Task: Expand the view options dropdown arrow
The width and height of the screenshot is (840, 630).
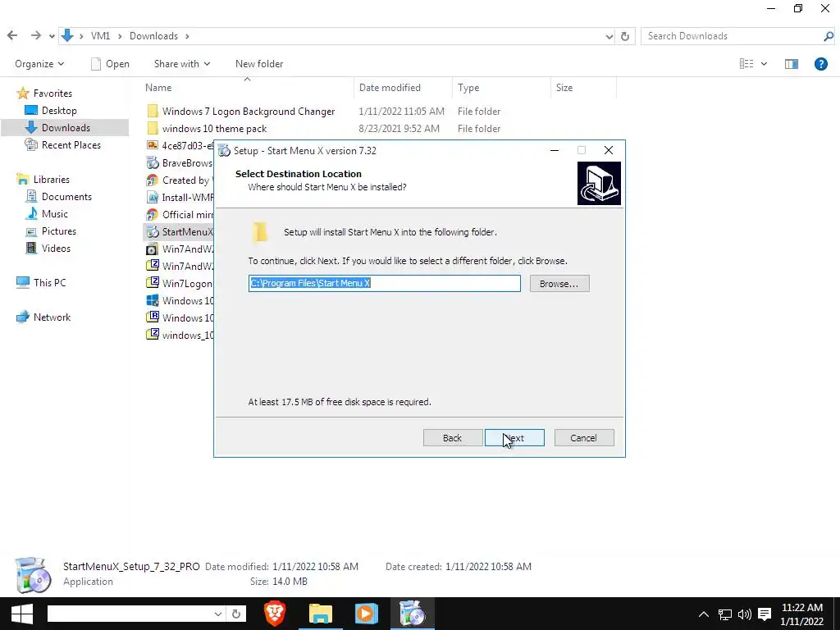Action: pos(764,64)
